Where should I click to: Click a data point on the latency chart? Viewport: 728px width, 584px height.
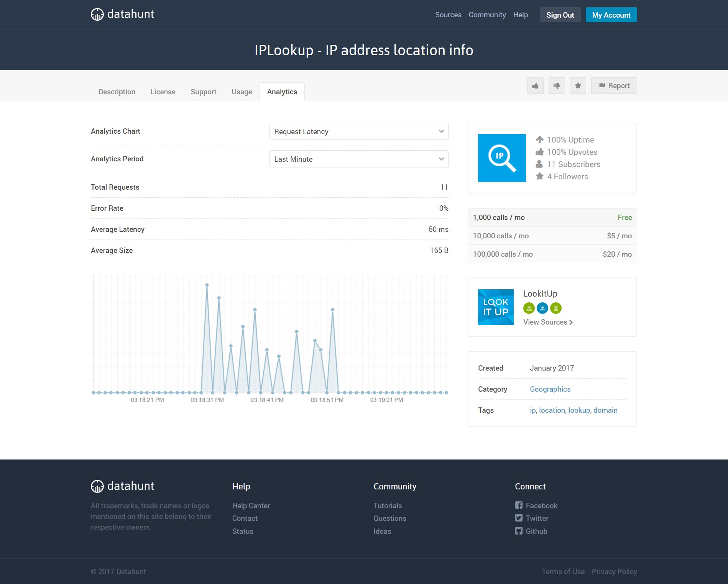[207, 285]
